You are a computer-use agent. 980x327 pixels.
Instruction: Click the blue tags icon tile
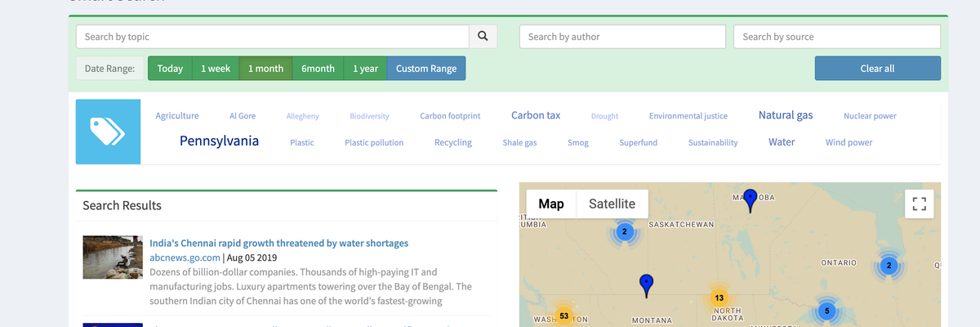(x=108, y=132)
